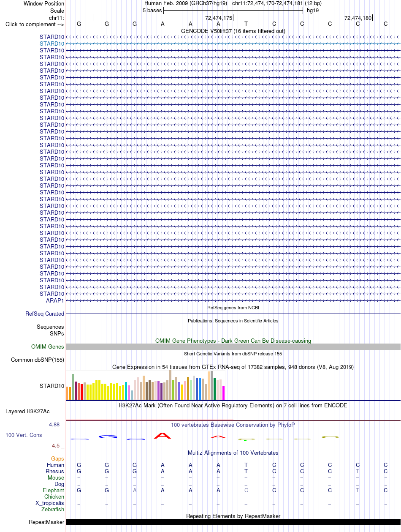
Task: Open the 'RefSeq genes from NCBI' title
Action: point(233,308)
